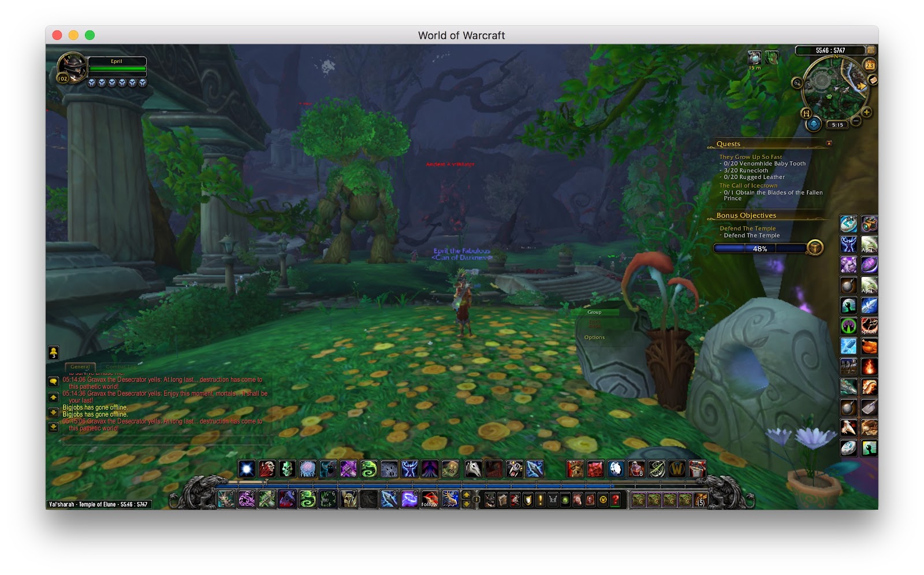The height and width of the screenshot is (575, 924).
Task: Open The Call of Icecrown quest
Action: point(748,186)
